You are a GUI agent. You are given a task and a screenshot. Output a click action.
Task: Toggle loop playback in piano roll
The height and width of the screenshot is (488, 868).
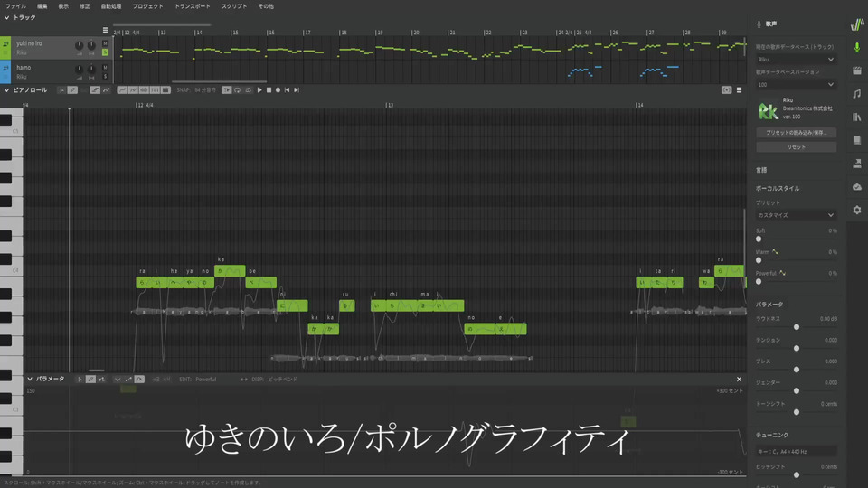click(238, 90)
